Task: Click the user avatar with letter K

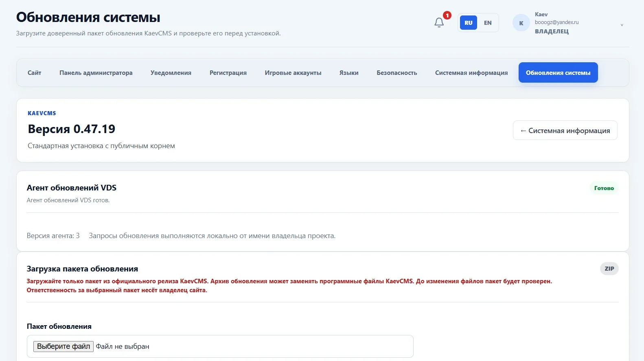Action: (x=521, y=23)
